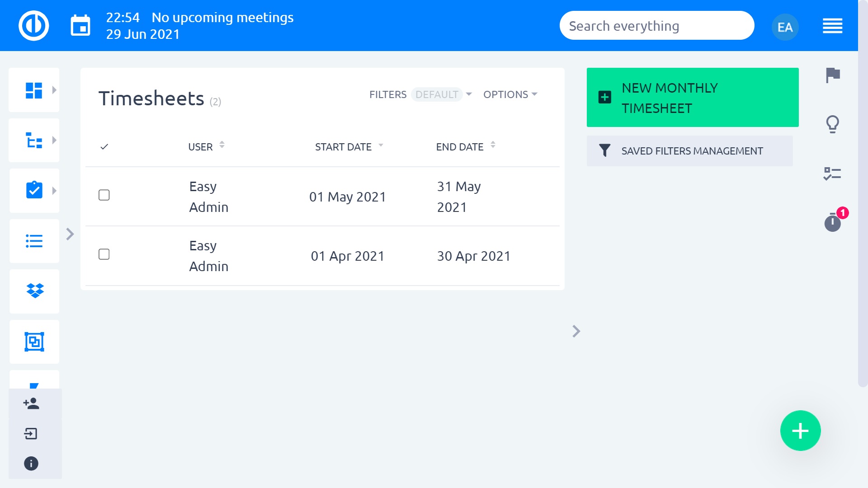This screenshot has height=488, width=868.
Task: Expand the project tree sidebar submenu arrow
Action: (54, 140)
